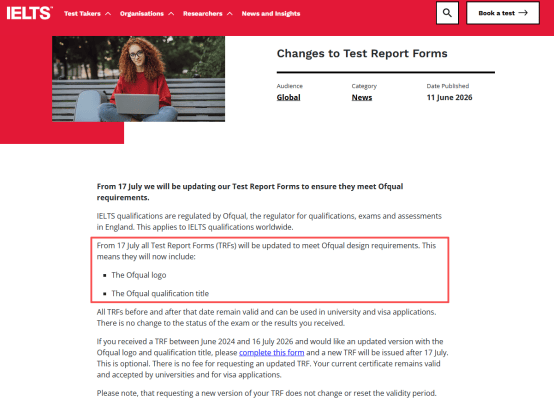The image size is (554, 412).
Task: Click the IELTS logo
Action: click(x=29, y=13)
